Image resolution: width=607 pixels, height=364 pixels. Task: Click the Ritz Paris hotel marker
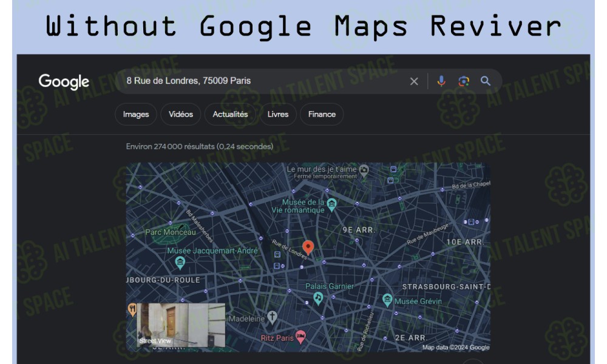pyautogui.click(x=301, y=337)
